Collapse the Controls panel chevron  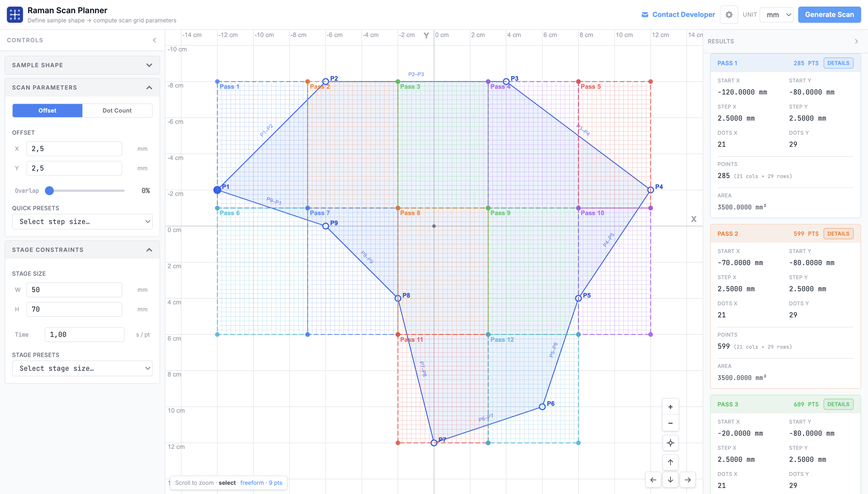pyautogui.click(x=154, y=40)
